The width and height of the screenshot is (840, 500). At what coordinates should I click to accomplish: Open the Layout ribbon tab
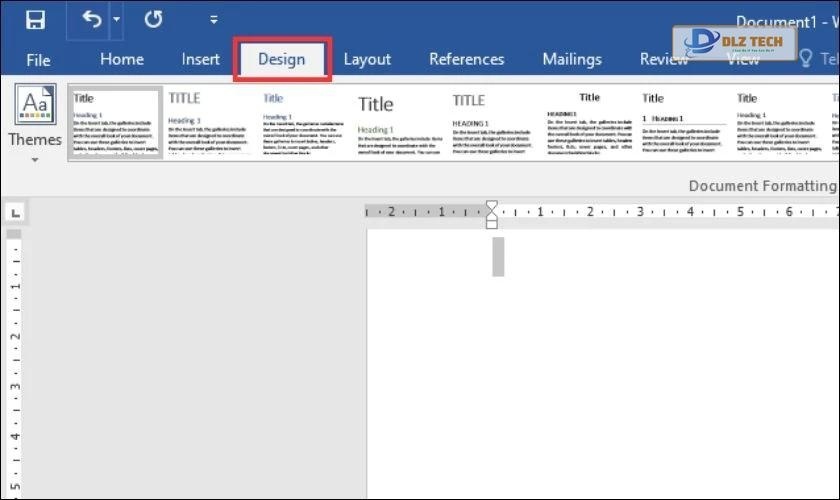(x=367, y=60)
